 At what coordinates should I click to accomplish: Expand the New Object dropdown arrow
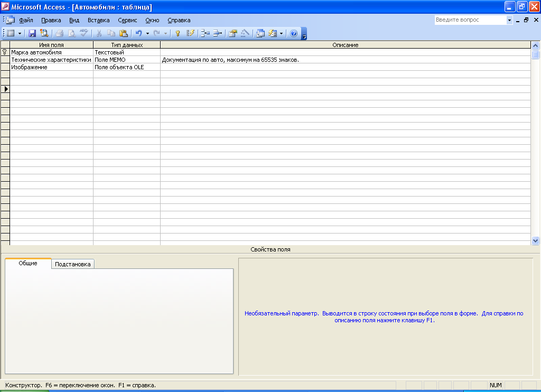tap(281, 33)
